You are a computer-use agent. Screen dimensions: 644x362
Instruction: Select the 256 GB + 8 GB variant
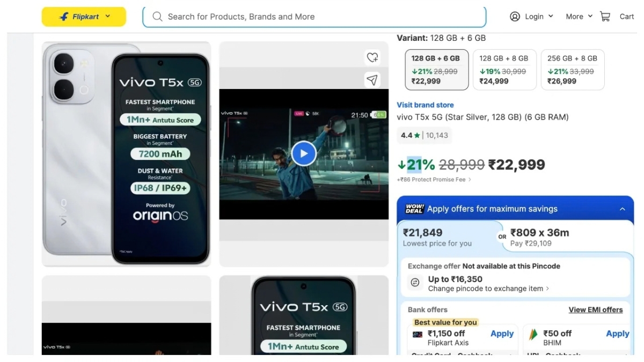click(573, 70)
